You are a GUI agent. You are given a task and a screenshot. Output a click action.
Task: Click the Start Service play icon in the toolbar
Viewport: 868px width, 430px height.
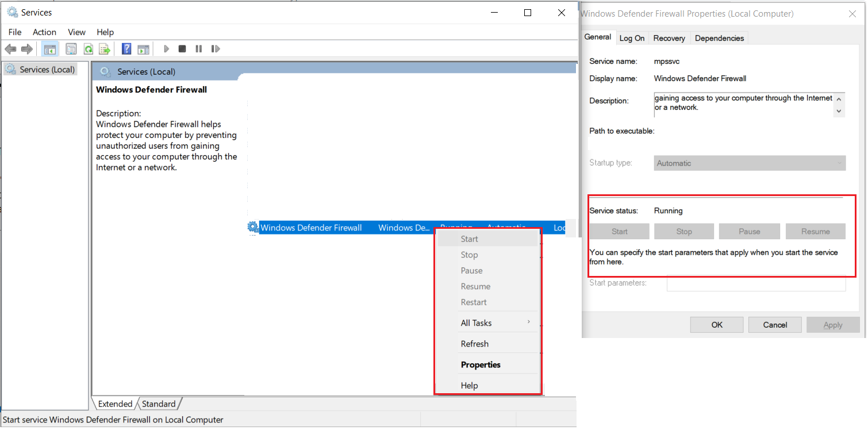click(x=166, y=49)
